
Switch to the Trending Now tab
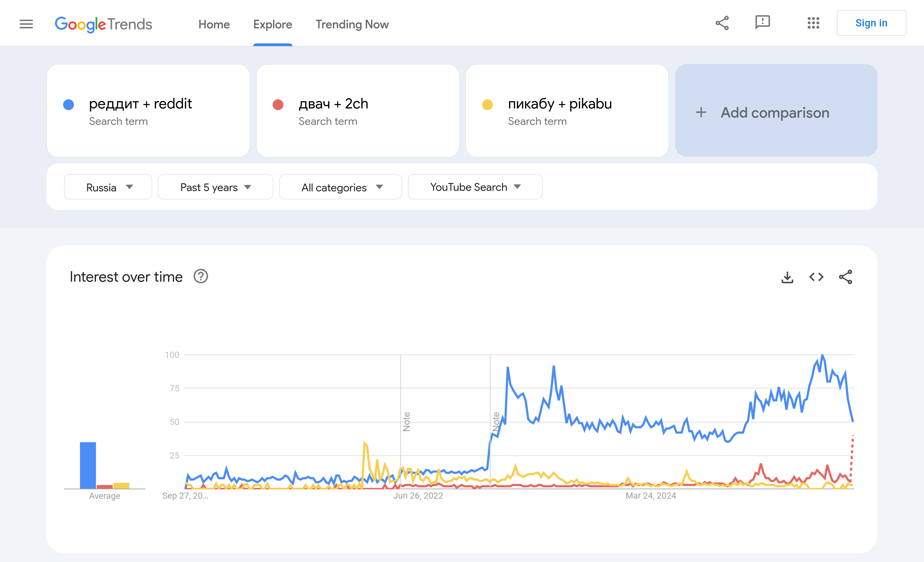352,24
